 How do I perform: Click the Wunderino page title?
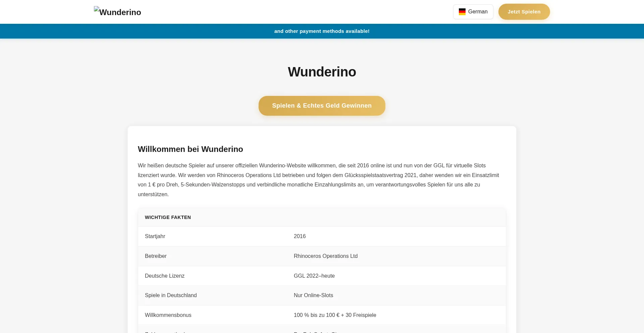(x=322, y=72)
